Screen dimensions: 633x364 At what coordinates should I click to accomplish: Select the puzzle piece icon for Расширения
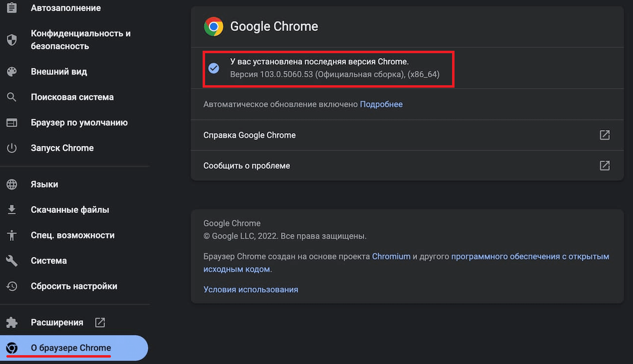coord(12,322)
